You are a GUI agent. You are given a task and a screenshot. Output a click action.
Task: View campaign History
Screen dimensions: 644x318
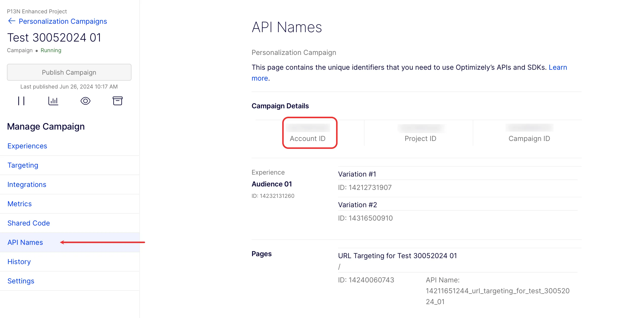19,261
